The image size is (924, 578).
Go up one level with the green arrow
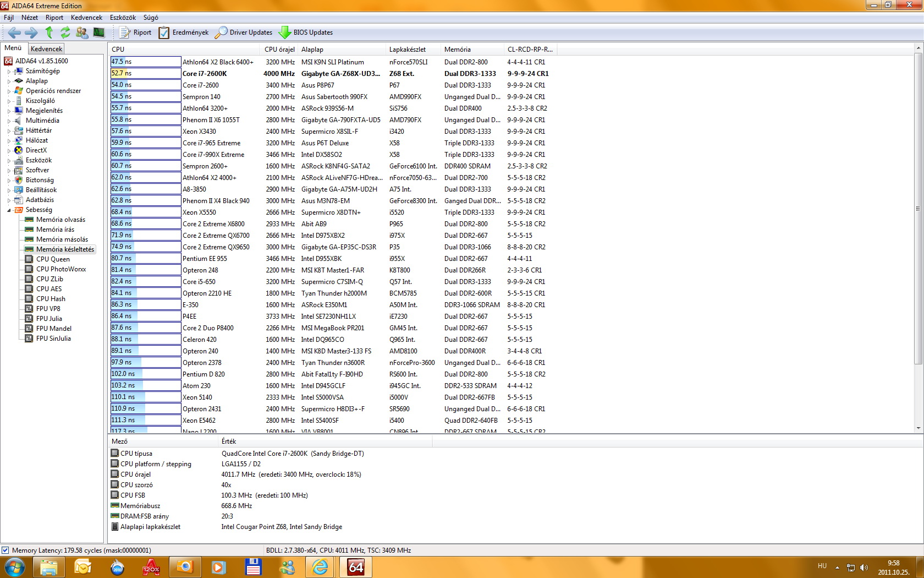[x=49, y=32]
